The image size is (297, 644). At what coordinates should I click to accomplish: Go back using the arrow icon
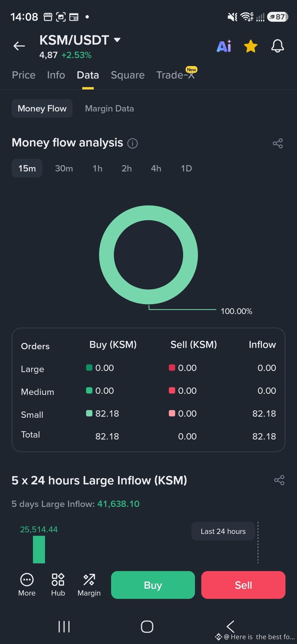(19, 46)
